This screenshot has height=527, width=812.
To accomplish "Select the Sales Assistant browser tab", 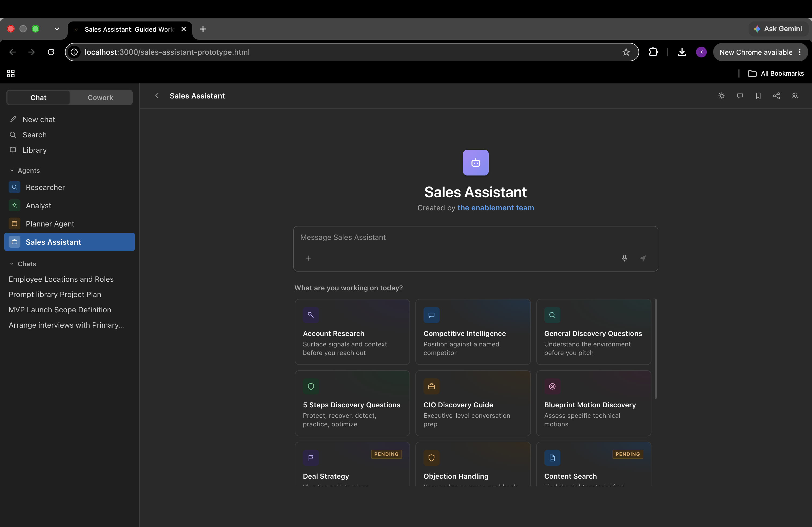I will point(129,29).
